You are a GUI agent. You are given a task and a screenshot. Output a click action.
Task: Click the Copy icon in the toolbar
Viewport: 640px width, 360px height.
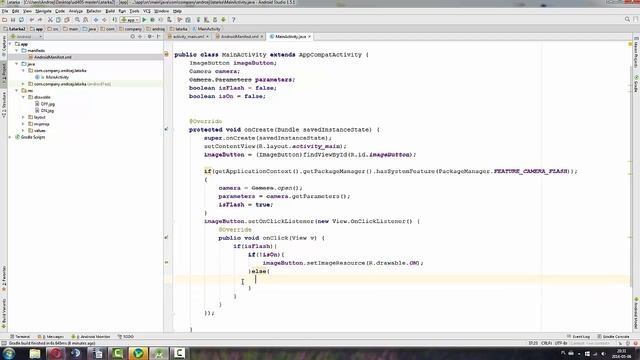(58, 20)
